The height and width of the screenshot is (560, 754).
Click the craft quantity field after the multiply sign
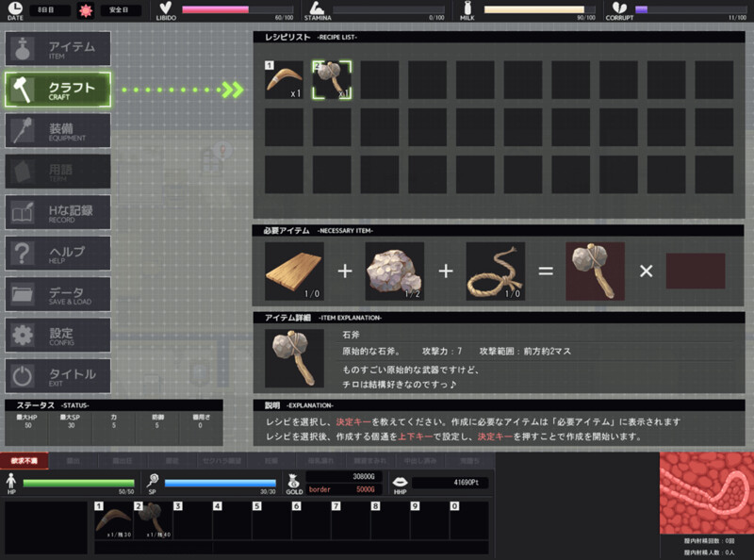(696, 272)
